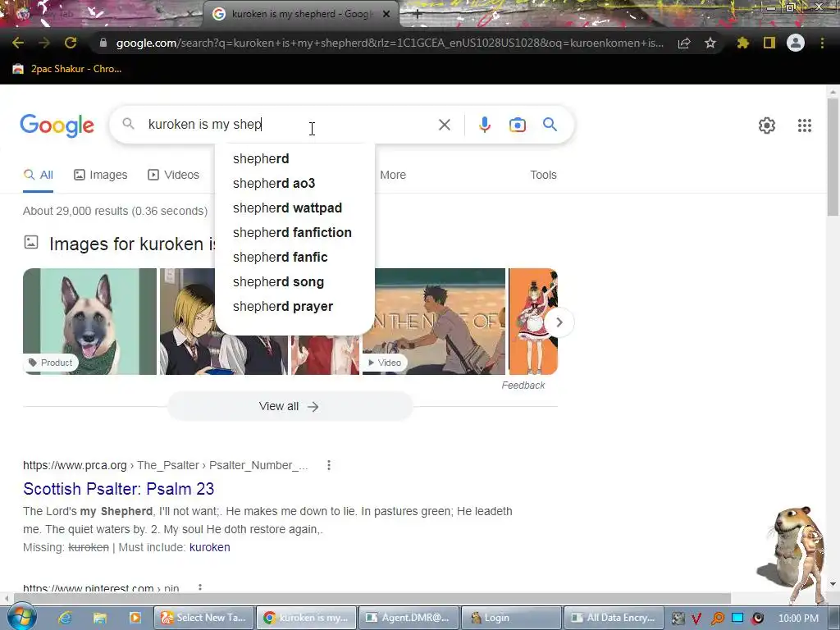Clear search text with X icon
The width and height of the screenshot is (840, 630).
[444, 125]
